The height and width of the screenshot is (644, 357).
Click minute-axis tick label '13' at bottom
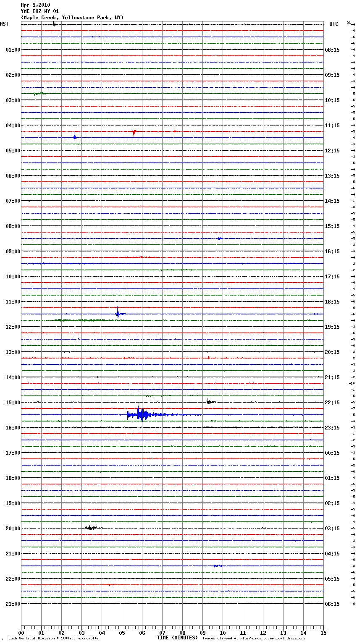[x=283, y=633]
